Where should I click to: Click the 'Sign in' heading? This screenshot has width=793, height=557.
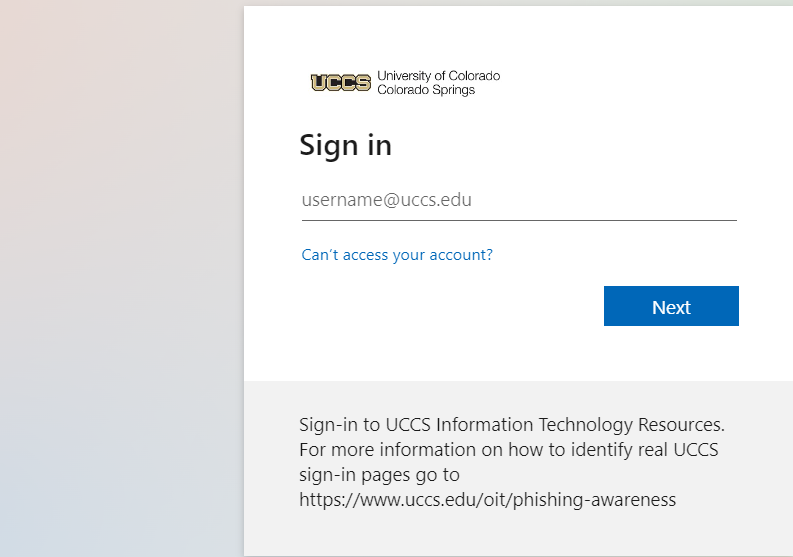click(345, 146)
